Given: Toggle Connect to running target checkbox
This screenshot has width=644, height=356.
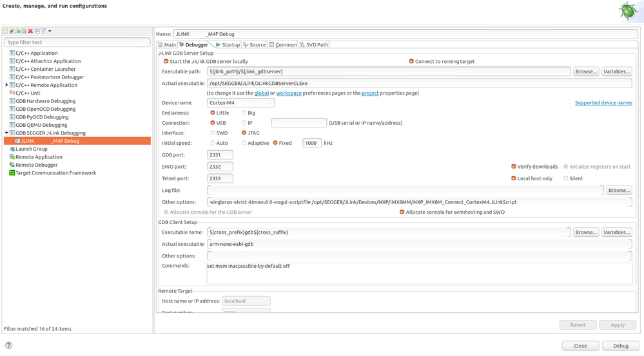Looking at the screenshot, I should point(411,62).
